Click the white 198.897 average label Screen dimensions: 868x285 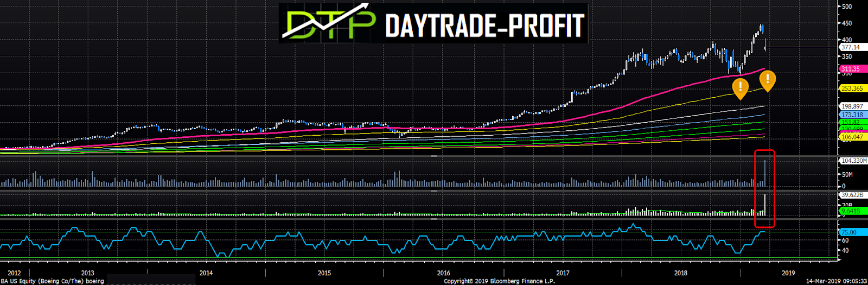tap(853, 106)
